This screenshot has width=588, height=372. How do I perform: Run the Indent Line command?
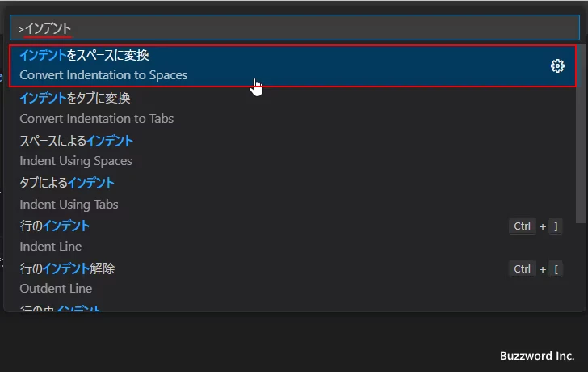242,235
